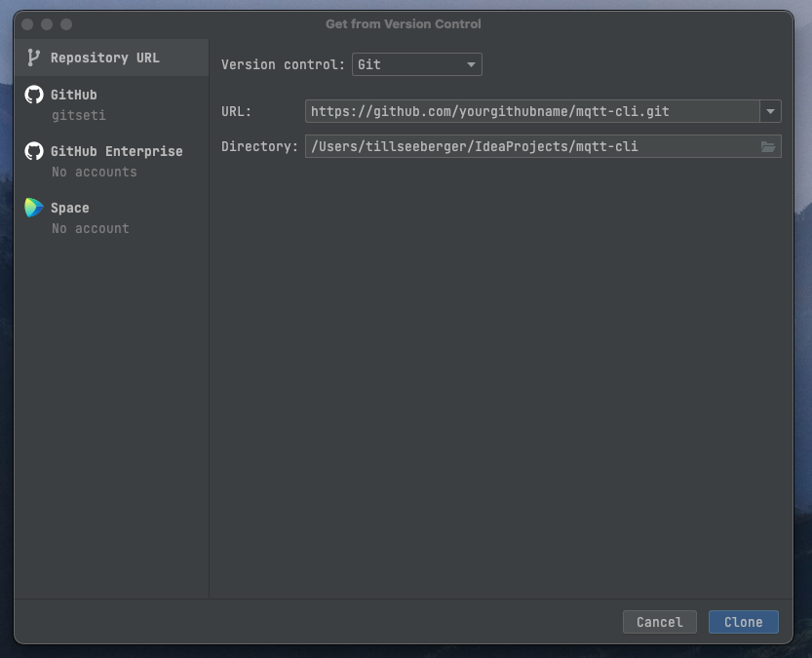Switch to the GitHub Enterprise tab
The width and height of the screenshot is (812, 658).
coord(111,161)
